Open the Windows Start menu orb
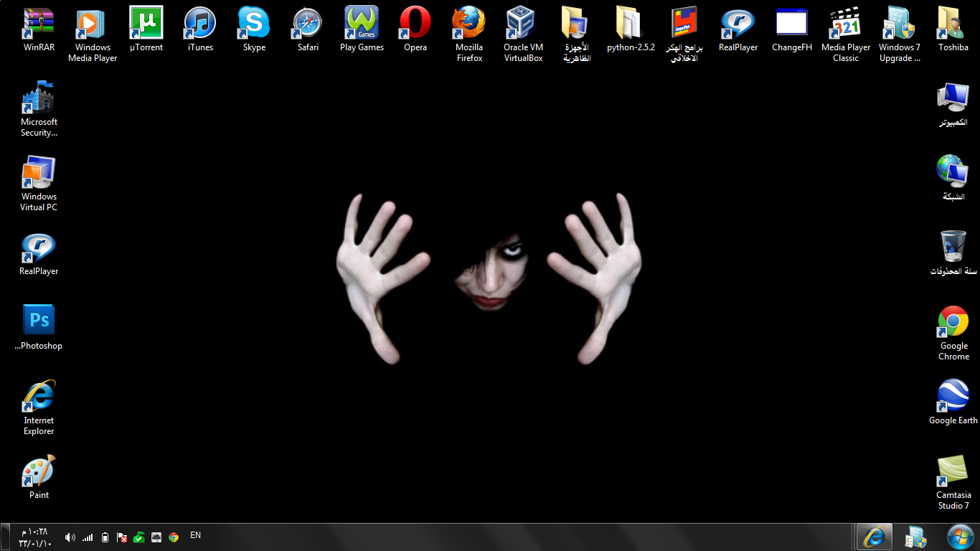This screenshot has width=980, height=551. [x=960, y=537]
